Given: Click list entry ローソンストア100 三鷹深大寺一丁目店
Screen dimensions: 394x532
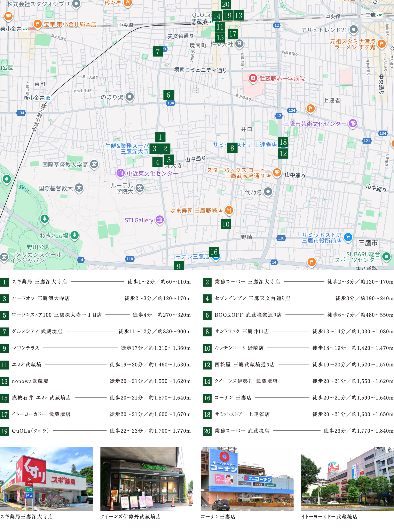Looking at the screenshot, I should pyautogui.click(x=95, y=315).
